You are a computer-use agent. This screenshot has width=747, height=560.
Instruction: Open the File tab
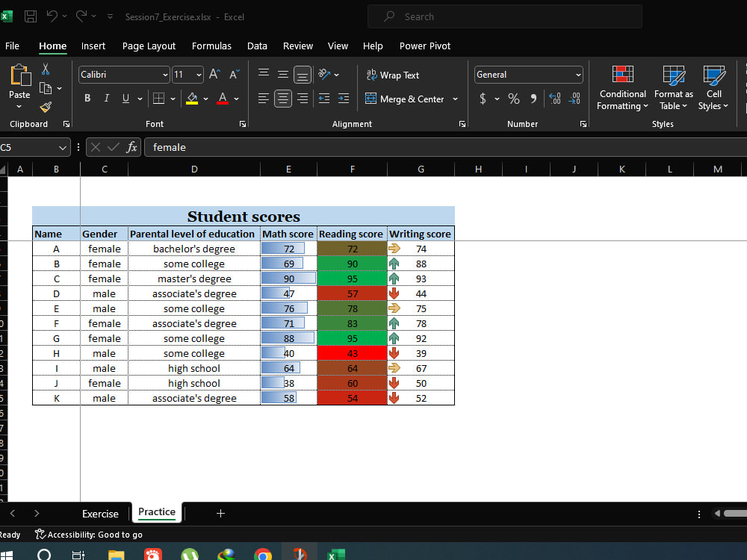pos(13,46)
